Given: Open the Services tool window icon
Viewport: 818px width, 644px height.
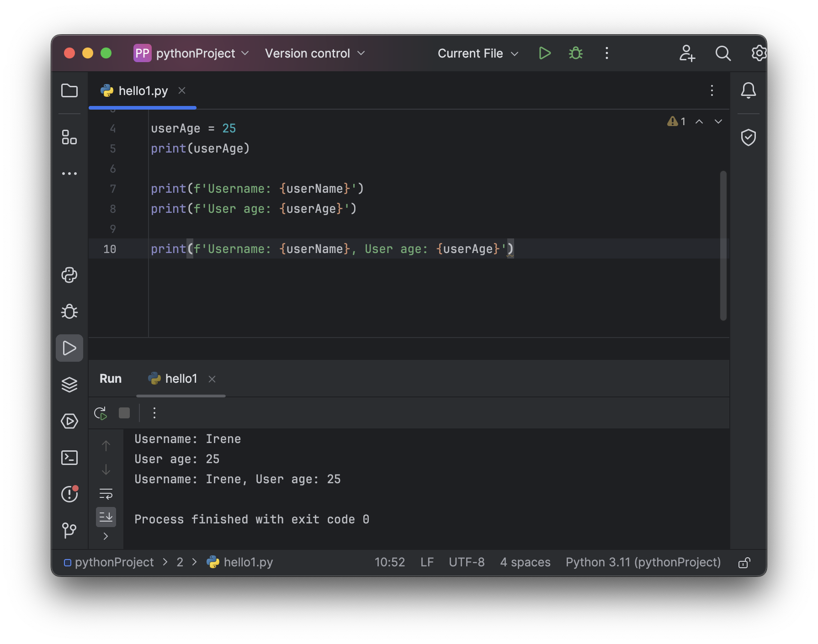Looking at the screenshot, I should [69, 421].
